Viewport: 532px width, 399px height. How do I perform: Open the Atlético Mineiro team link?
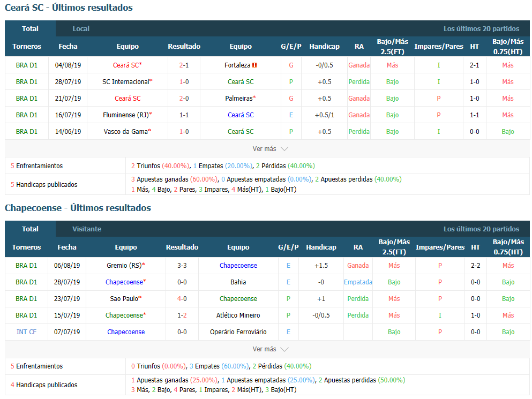238,315
